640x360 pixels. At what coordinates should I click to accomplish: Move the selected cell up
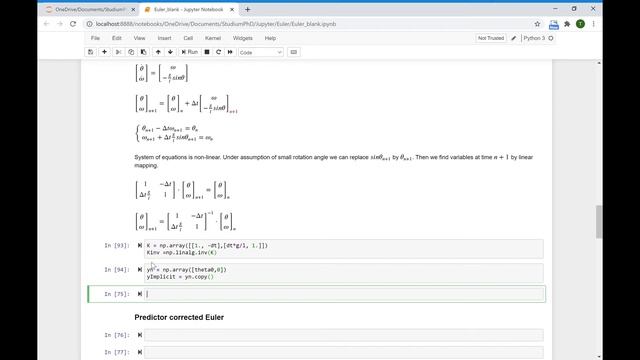[158, 52]
